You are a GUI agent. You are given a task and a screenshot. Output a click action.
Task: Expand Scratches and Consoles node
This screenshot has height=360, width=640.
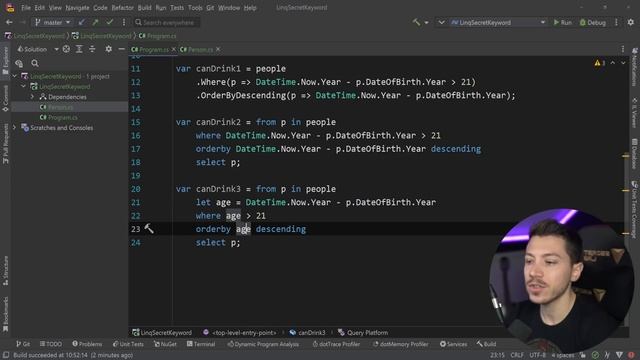pos(15,128)
